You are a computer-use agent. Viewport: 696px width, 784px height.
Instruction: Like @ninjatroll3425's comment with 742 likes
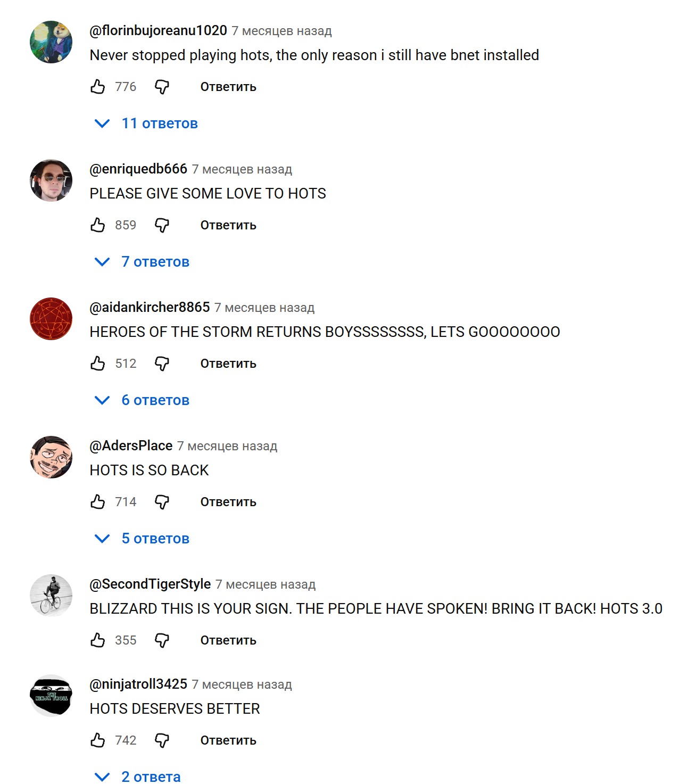point(98,740)
